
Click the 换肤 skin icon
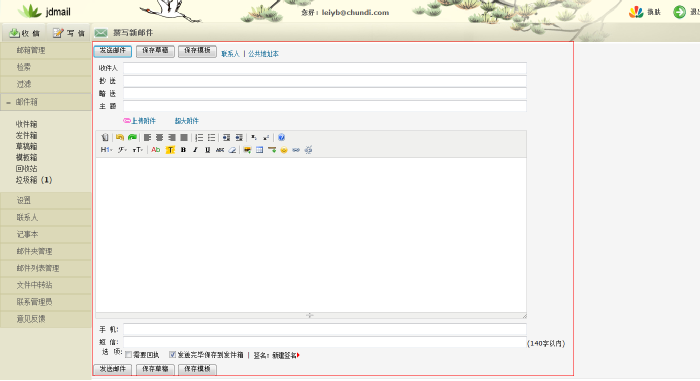(x=636, y=12)
